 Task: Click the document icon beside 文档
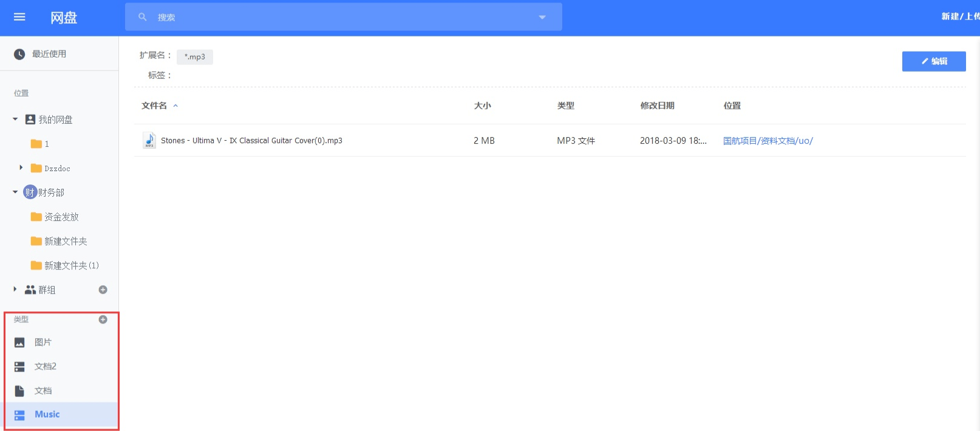[x=19, y=390]
